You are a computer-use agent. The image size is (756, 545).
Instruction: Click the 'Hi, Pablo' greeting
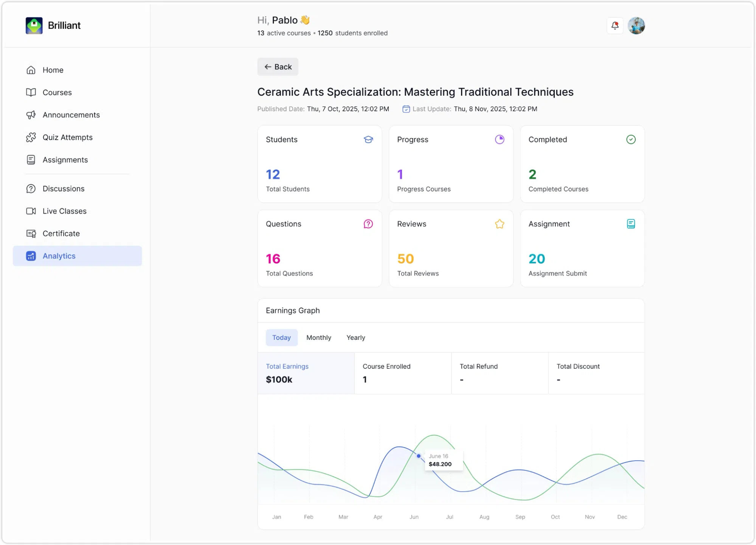pyautogui.click(x=283, y=20)
